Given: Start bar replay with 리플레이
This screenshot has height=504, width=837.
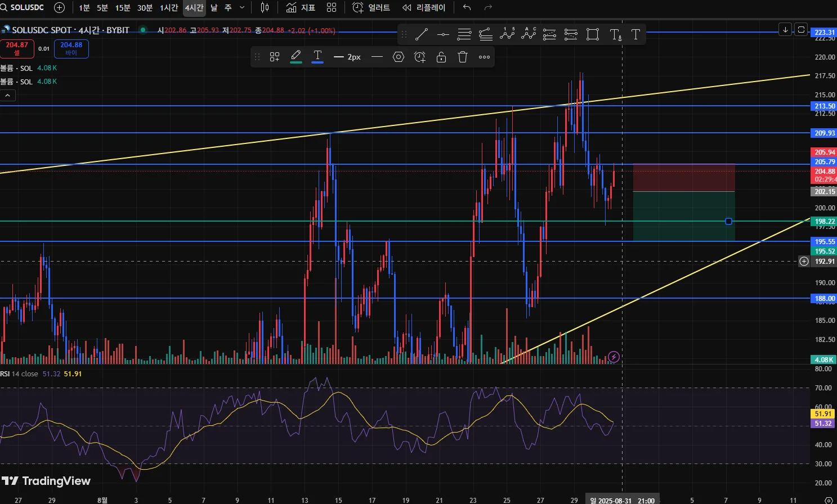Looking at the screenshot, I should point(424,7).
